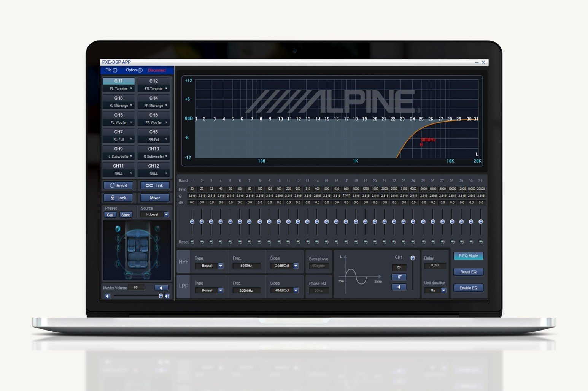Open the Option menu

[x=134, y=70]
